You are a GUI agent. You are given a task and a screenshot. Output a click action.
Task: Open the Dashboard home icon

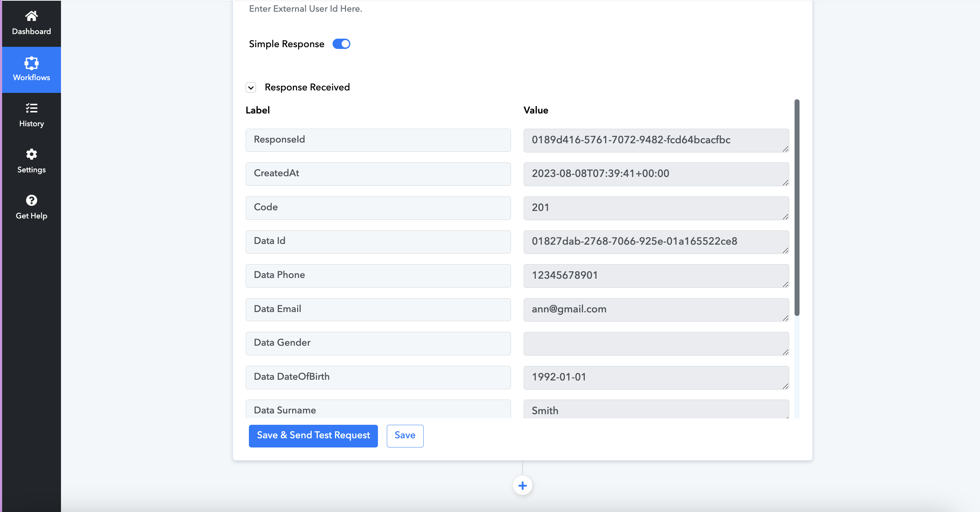coord(31,16)
